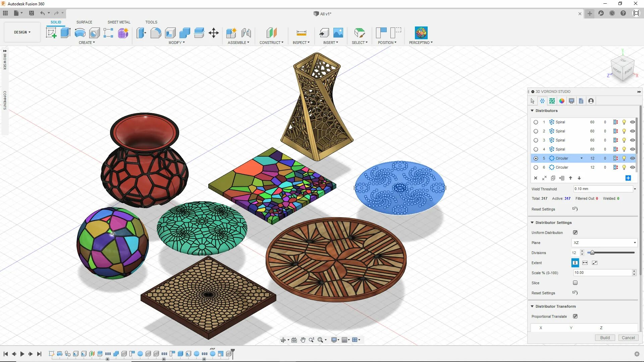Hide distributor 1 Spiral eye icon
The width and height of the screenshot is (644, 362).
point(632,122)
